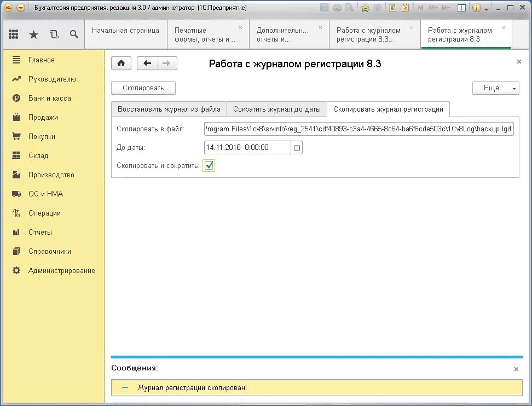Open Склад section in sidebar
Viewport: 532px width, 406px height.
pyautogui.click(x=38, y=156)
